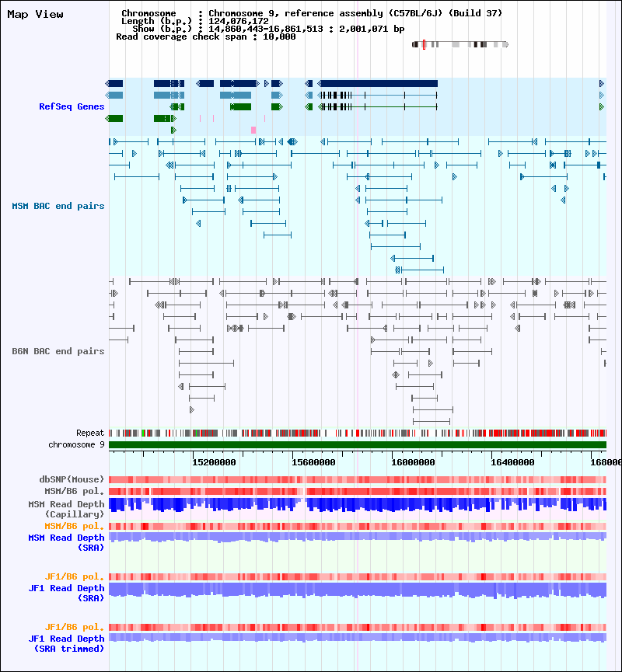Click the B6N BAC end pairs label
Screen dimensions: 622x672
click(x=58, y=351)
